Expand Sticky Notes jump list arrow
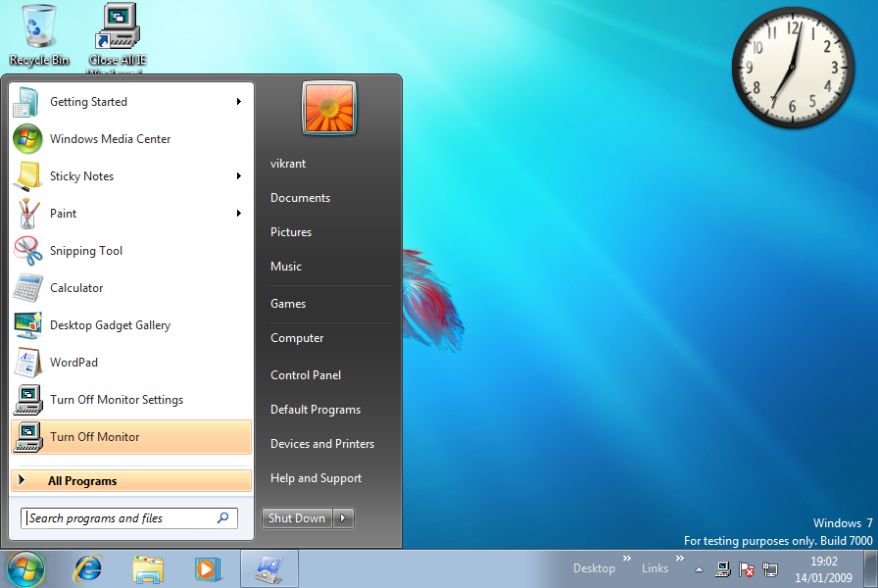This screenshot has width=878, height=588. 239,175
